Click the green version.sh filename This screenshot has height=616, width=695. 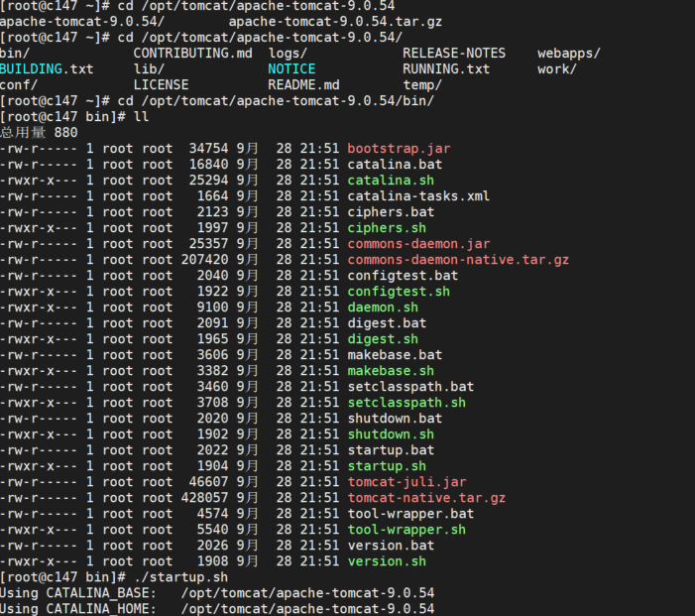pos(387,561)
